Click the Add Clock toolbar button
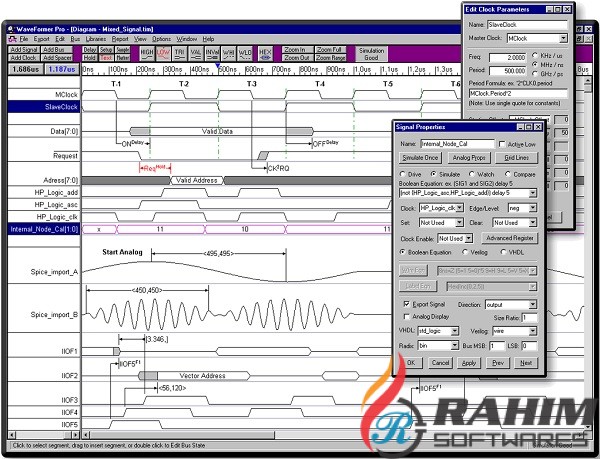600x459 pixels. (24, 58)
